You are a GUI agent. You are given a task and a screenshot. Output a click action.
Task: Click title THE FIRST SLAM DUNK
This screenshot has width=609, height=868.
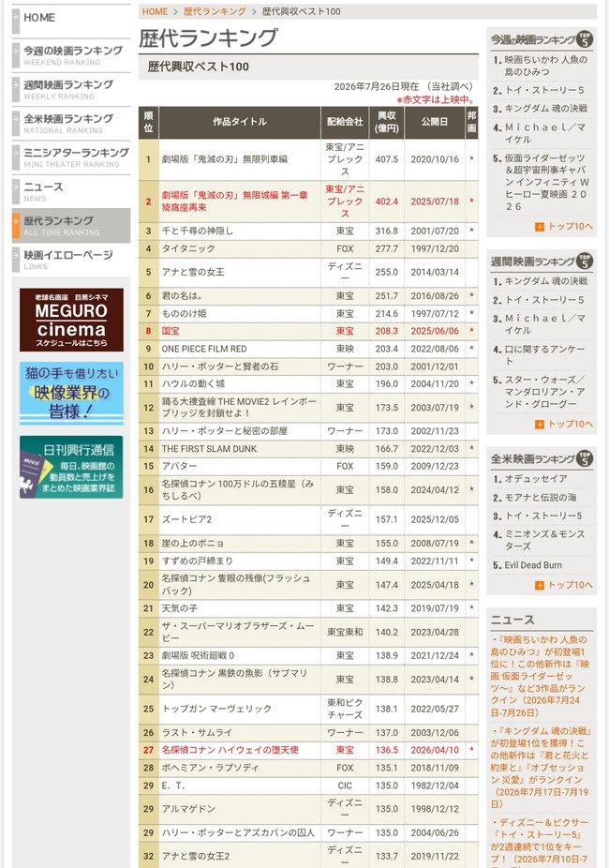pos(209,449)
